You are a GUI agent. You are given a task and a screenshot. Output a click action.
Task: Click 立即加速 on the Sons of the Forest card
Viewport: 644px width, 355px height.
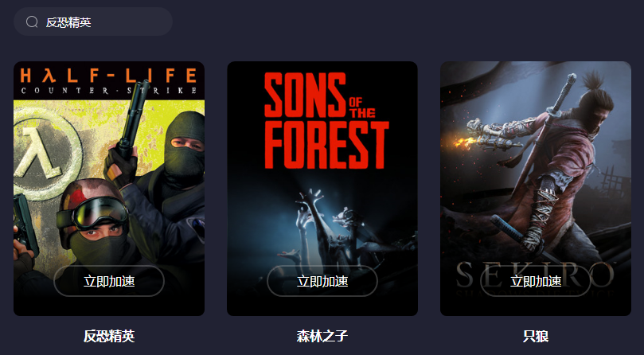pyautogui.click(x=322, y=281)
